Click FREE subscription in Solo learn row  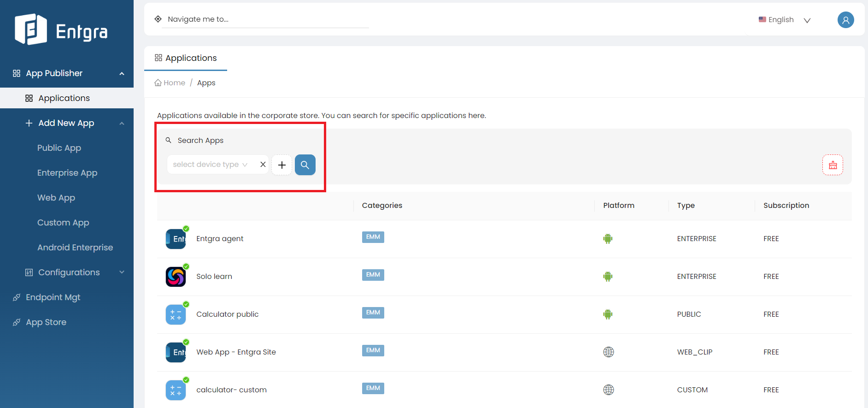click(771, 277)
